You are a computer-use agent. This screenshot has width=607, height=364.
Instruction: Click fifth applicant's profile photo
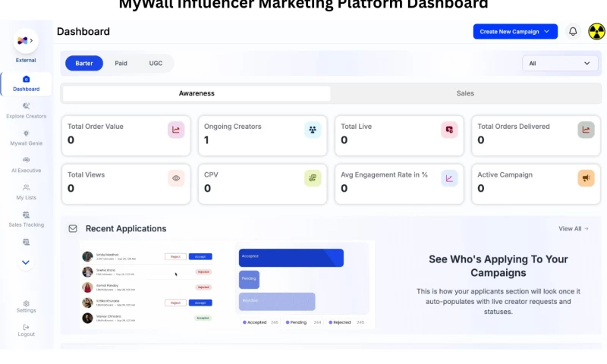pyautogui.click(x=87, y=318)
